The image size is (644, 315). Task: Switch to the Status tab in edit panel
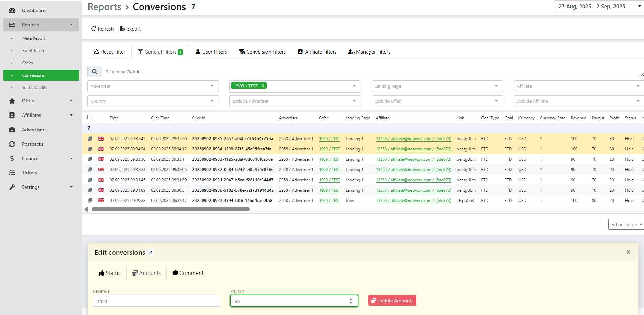tap(110, 273)
